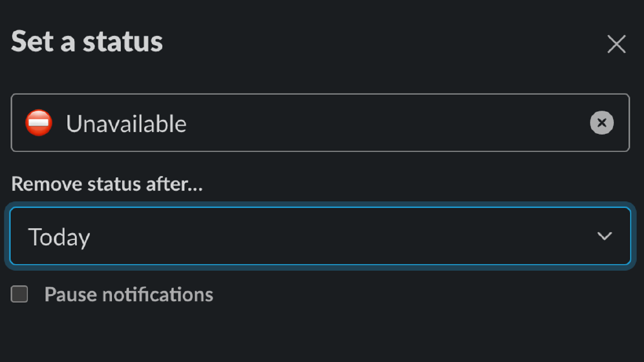
Task: Clear the Unavailable status text
Action: click(601, 123)
